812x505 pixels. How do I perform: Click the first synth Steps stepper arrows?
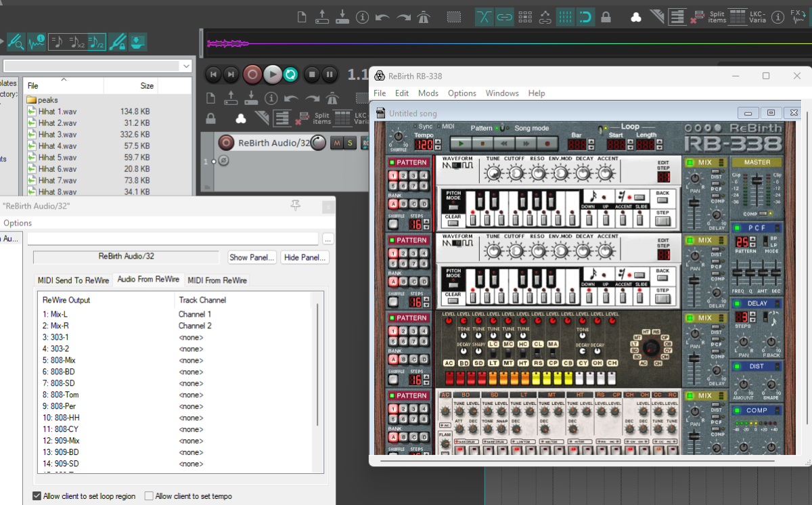pos(427,225)
